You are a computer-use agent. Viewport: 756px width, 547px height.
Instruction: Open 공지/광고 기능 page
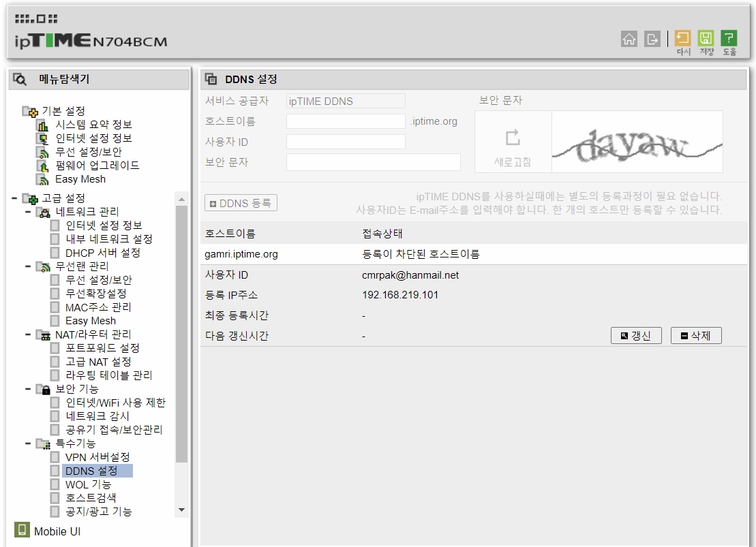pyautogui.click(x=98, y=512)
